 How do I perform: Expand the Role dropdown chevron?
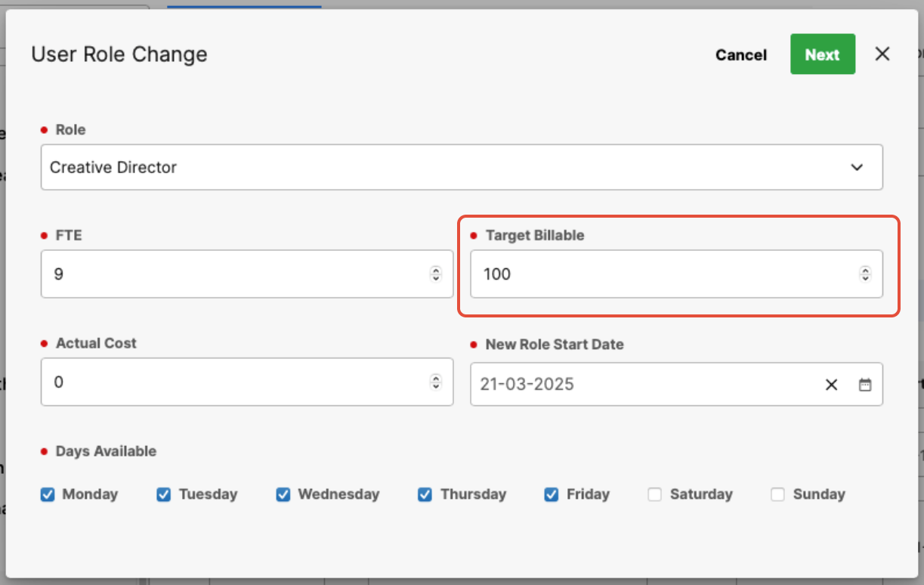coord(857,167)
